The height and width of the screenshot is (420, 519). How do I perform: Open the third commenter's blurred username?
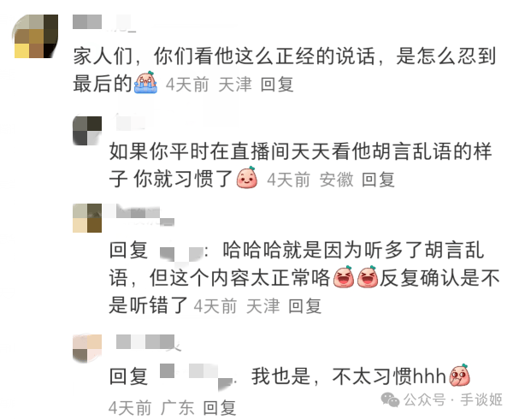(x=139, y=215)
